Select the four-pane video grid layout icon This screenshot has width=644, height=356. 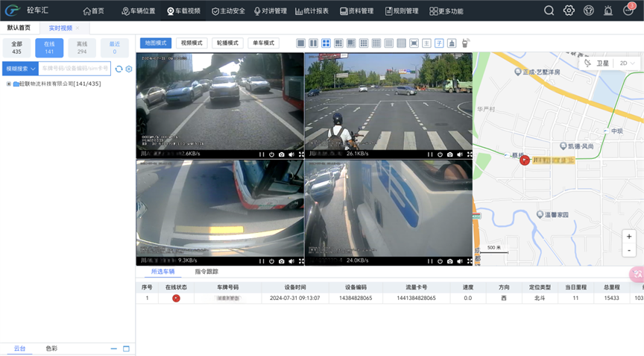(326, 43)
